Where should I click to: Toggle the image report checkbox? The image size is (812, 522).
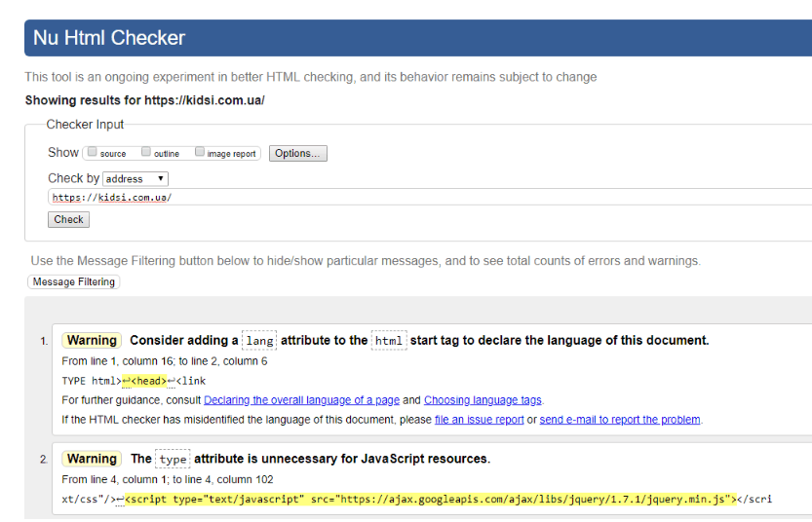(x=200, y=152)
